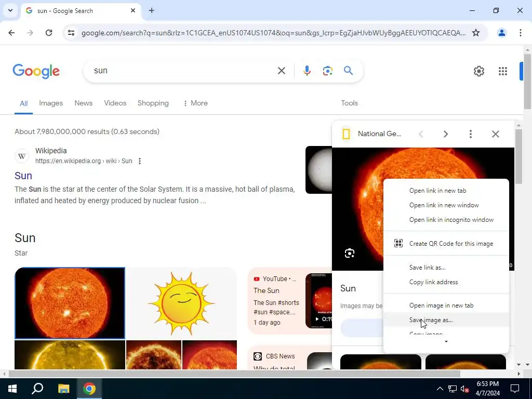Start voice search with microphone icon
Screen dimensions: 532x399
307,71
